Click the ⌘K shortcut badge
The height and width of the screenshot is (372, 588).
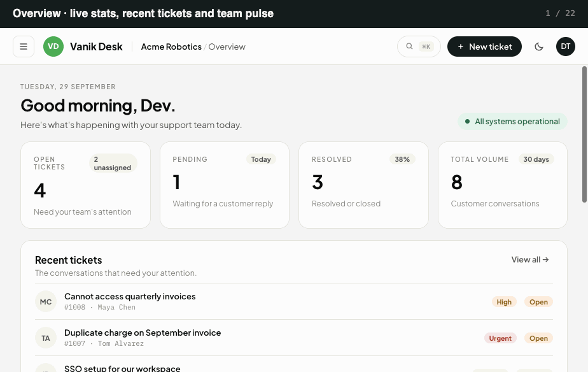[426, 46]
